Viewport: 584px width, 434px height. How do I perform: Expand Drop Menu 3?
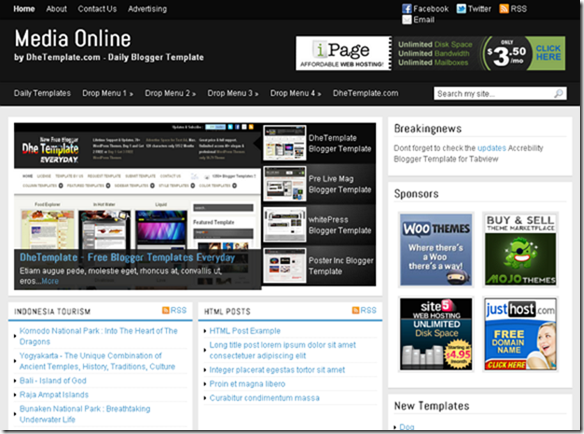[x=233, y=93]
